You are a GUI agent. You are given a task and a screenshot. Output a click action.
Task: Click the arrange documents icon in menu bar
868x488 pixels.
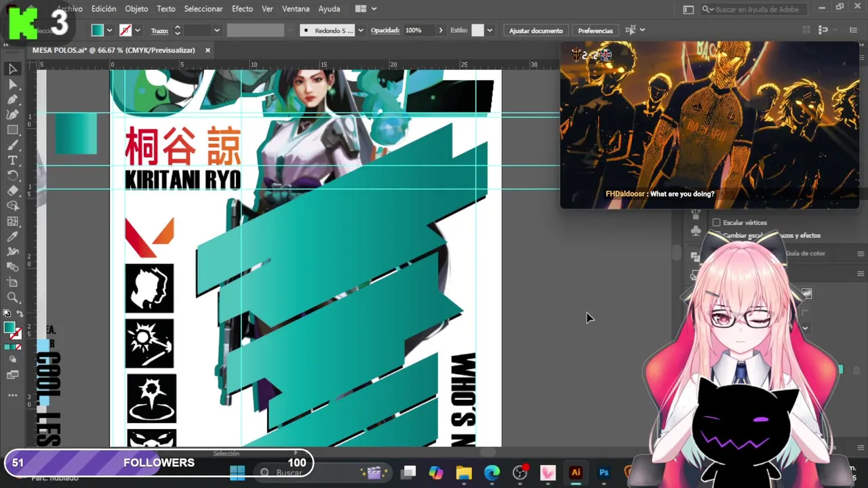tap(361, 9)
